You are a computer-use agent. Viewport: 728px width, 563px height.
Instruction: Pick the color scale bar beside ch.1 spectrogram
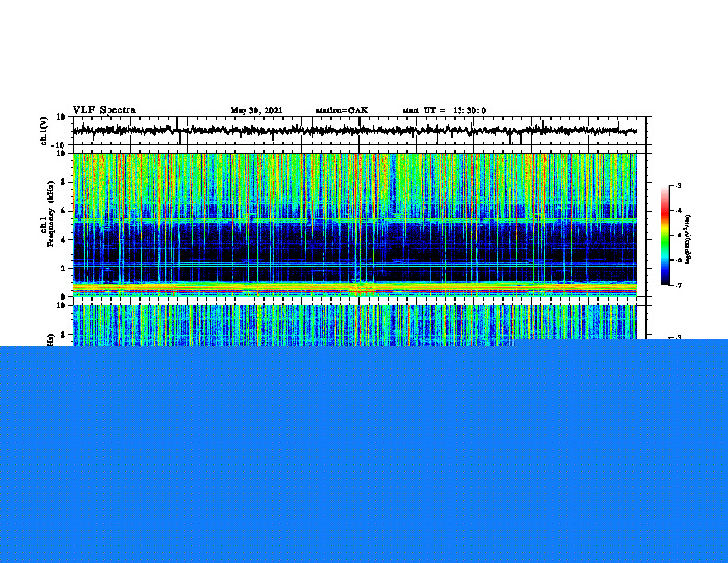[x=665, y=236]
